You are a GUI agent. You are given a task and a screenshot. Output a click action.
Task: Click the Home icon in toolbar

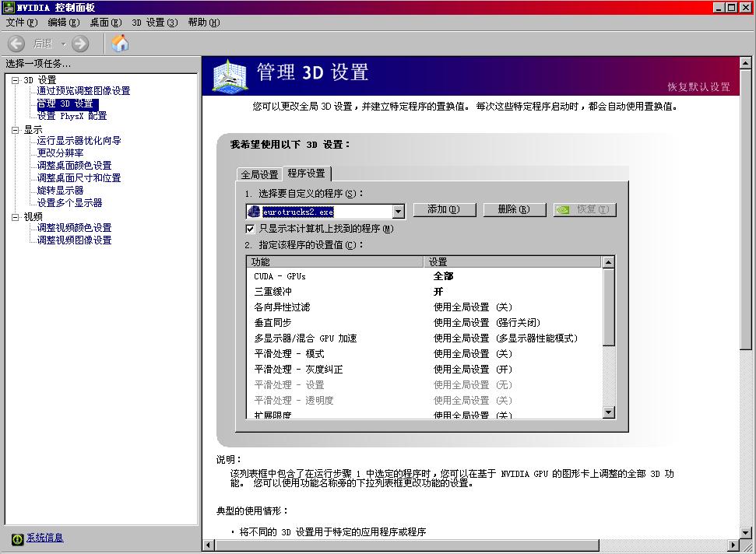click(x=121, y=44)
